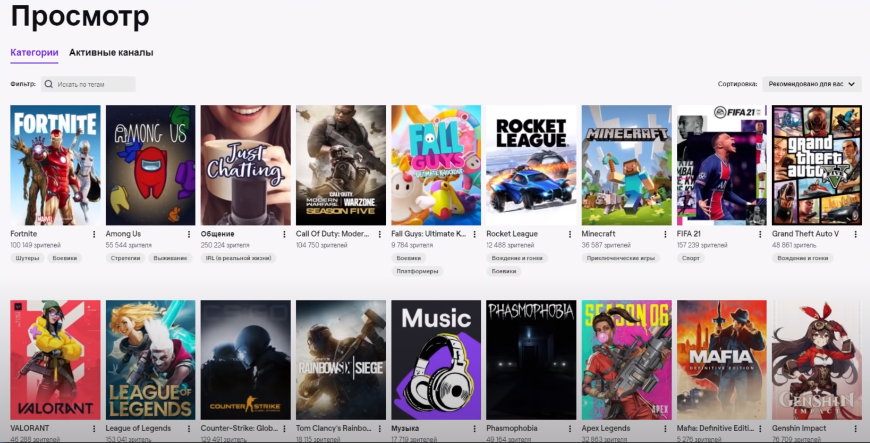Select Вождение и гонки tag under Grand Theft Auto
The width and height of the screenshot is (870, 443).
[802, 258]
